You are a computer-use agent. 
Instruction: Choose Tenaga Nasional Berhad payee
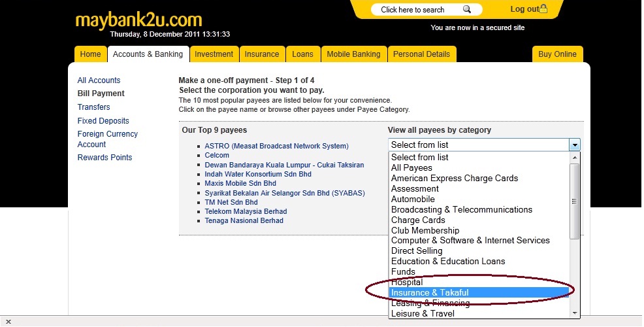pyautogui.click(x=244, y=221)
